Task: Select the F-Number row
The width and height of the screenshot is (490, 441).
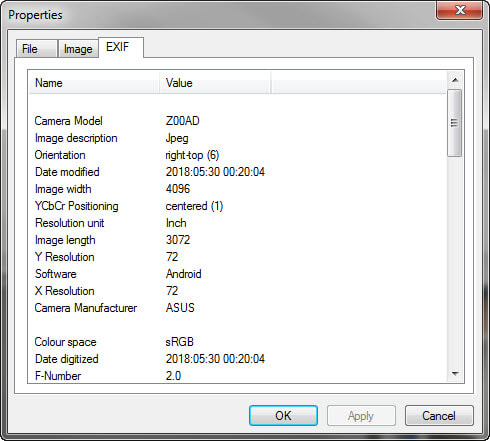Action: 237,376
